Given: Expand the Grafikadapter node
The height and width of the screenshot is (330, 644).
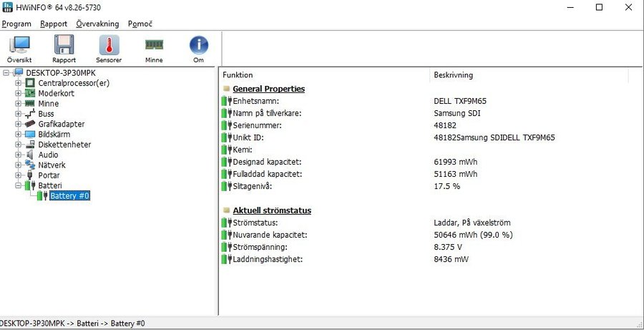Looking at the screenshot, I should coord(18,124).
